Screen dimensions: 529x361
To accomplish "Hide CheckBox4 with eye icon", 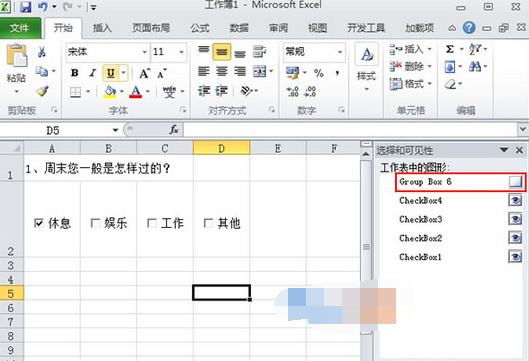I will pyautogui.click(x=515, y=201).
